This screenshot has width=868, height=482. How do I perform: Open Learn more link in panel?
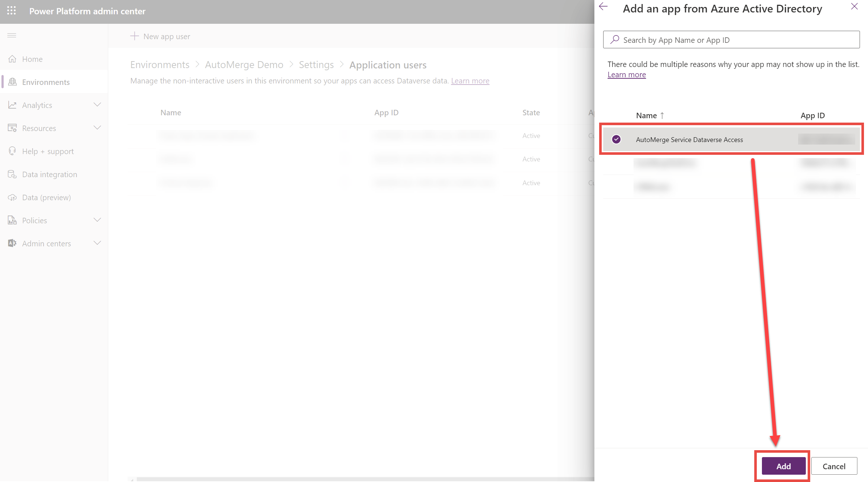tap(627, 75)
